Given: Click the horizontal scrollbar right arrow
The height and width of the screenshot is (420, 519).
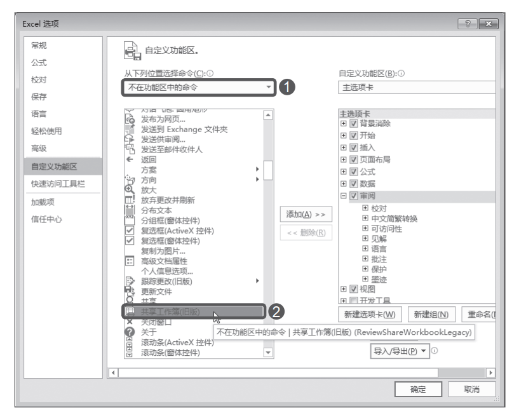Looking at the screenshot, I should 490,373.
